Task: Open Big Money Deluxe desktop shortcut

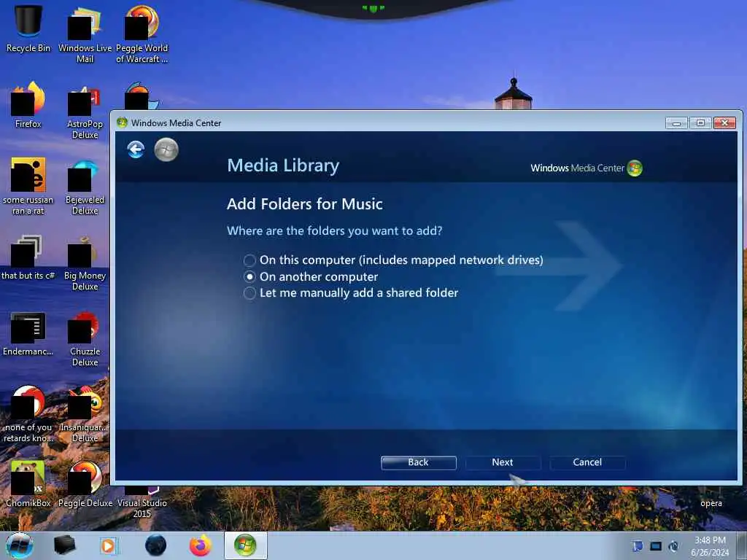Action: coord(85,263)
